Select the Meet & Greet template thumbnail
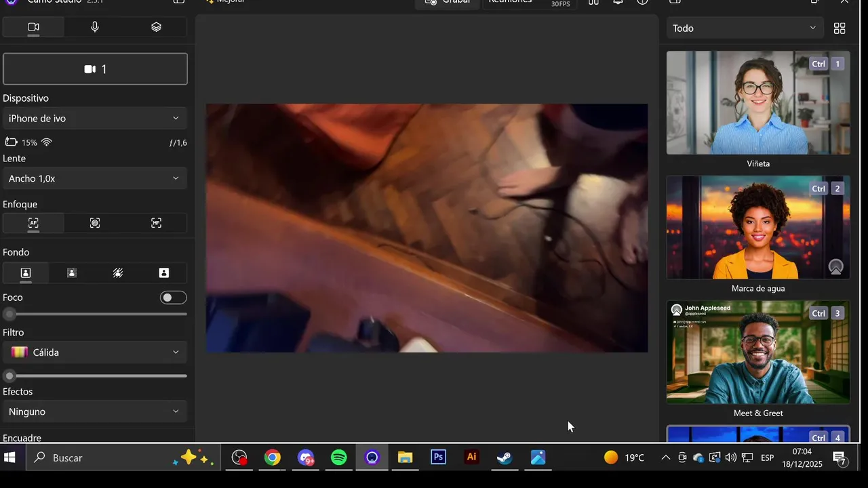 pos(758,352)
